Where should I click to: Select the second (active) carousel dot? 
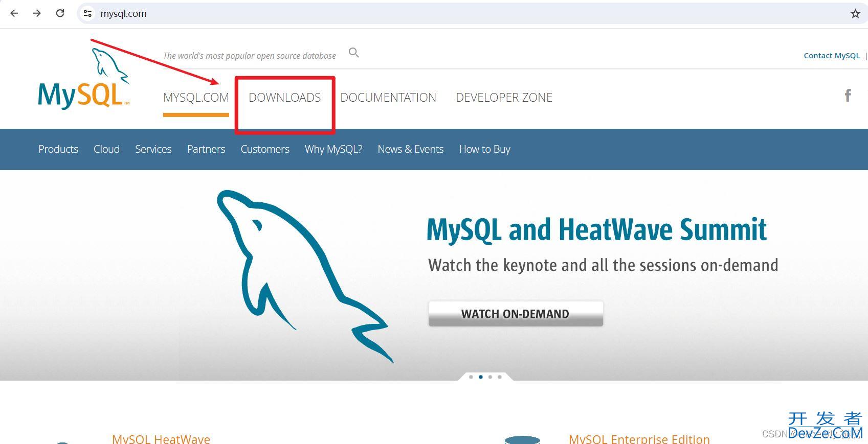[x=481, y=377]
